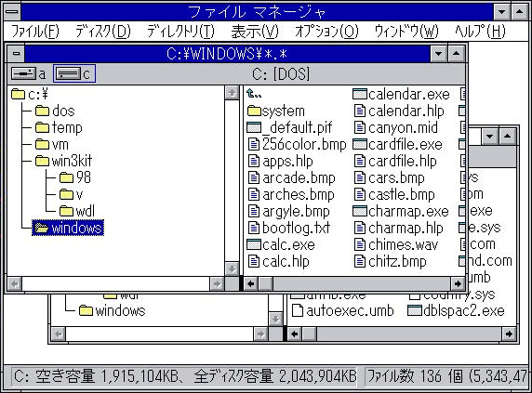Select the vm folder in tree
Screen dimensions: 532x393
(x=52, y=144)
